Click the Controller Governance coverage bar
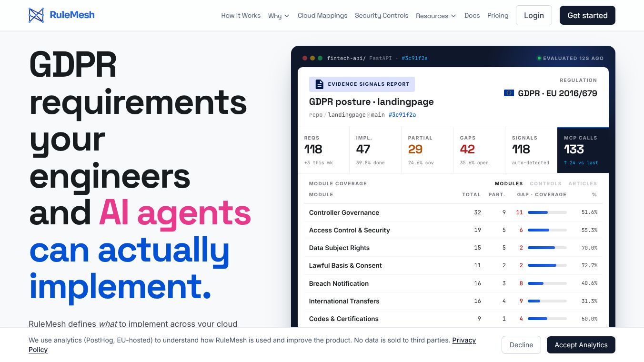 click(x=547, y=212)
